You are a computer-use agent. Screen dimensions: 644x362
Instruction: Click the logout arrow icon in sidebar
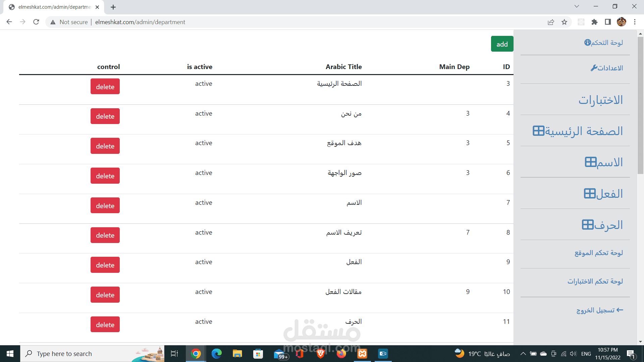pyautogui.click(x=620, y=310)
